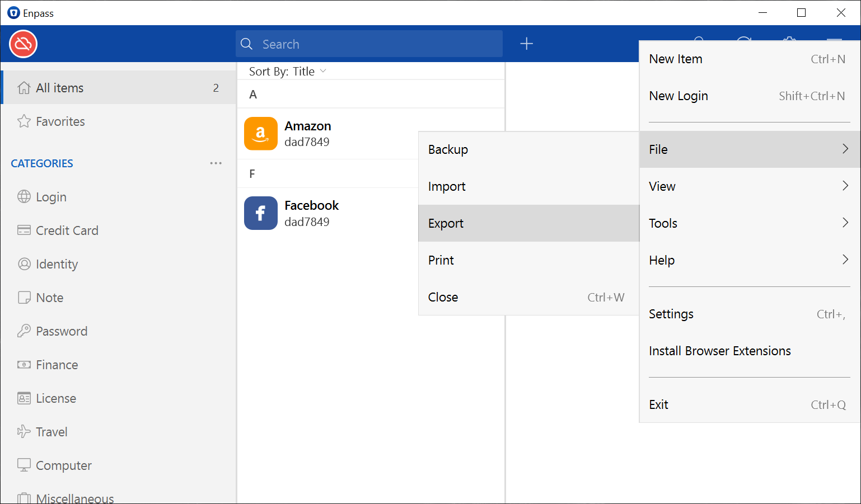The width and height of the screenshot is (861, 504).
Task: Click the red cloud sync-disabled icon
Action: point(23,44)
